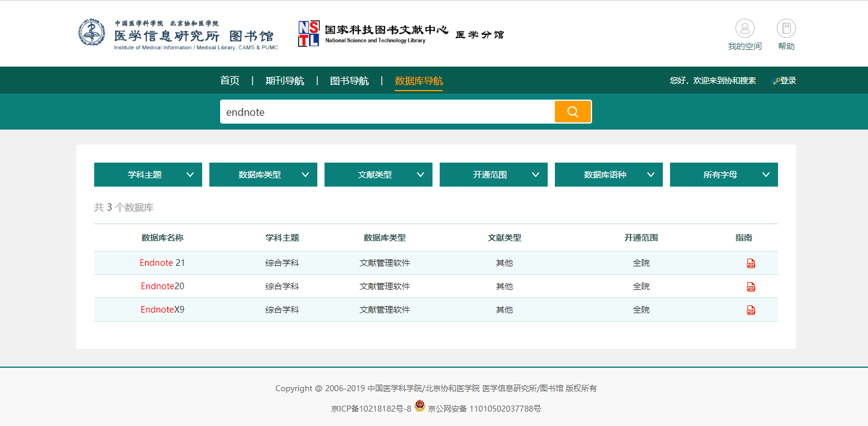Go to the 首页 navigation tab

coord(230,80)
